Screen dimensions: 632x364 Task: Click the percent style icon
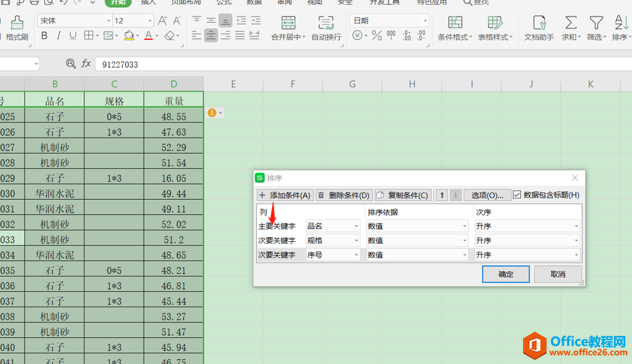[x=377, y=36]
